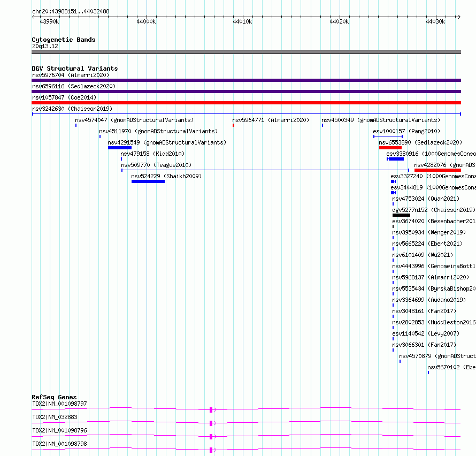Click nsv3364699 (Audano2019) label

429,300
